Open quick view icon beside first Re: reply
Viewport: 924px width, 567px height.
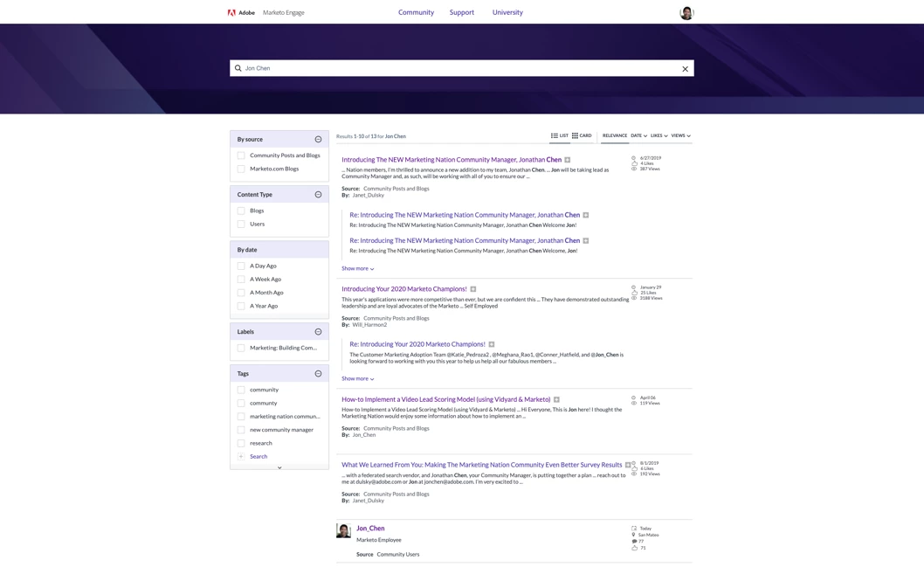(x=586, y=215)
